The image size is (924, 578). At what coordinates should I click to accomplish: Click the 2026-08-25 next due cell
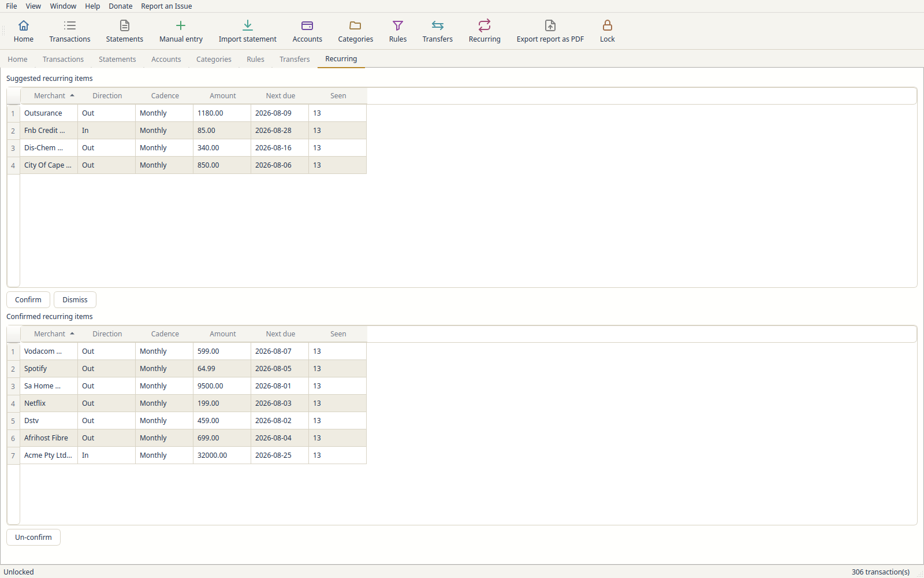coord(280,455)
